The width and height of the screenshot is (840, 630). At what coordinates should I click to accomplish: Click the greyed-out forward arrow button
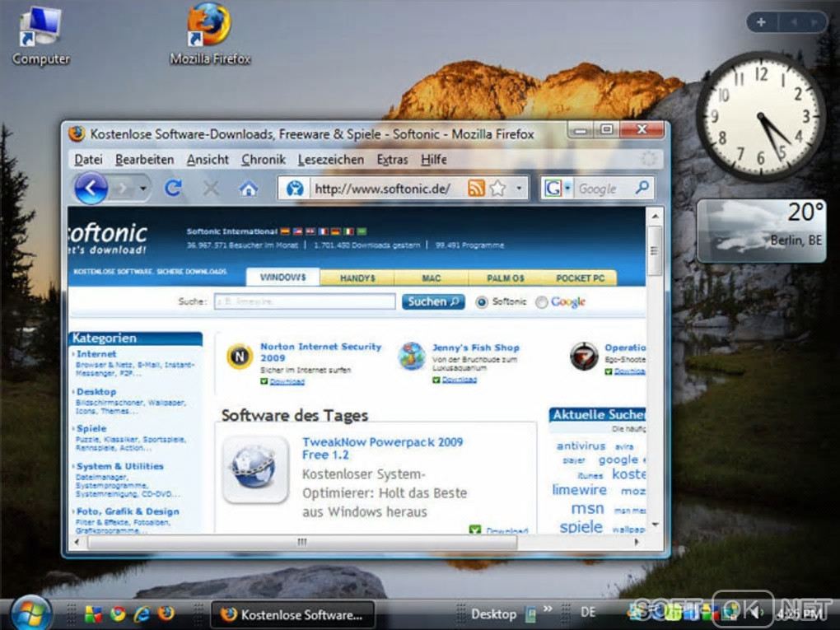123,188
